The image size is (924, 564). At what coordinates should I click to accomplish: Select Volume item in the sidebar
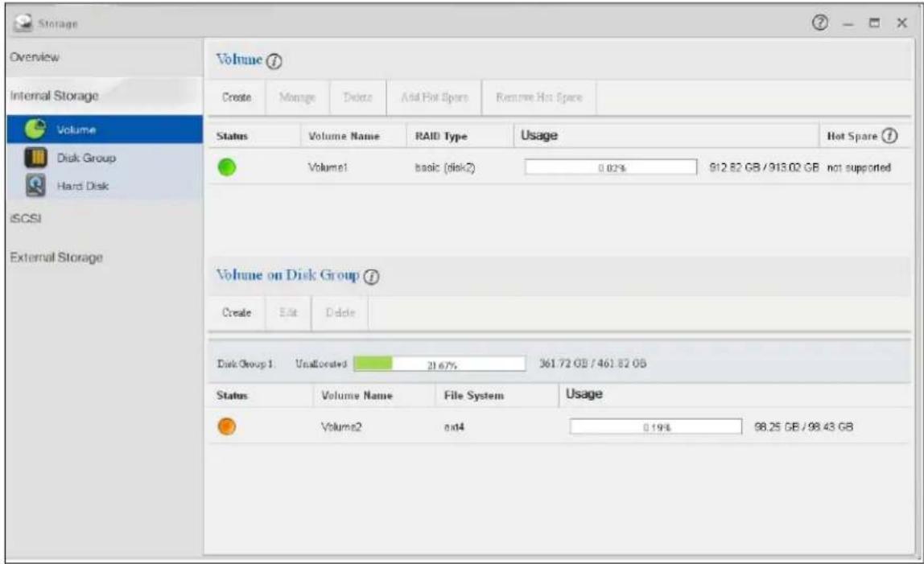[x=105, y=129]
